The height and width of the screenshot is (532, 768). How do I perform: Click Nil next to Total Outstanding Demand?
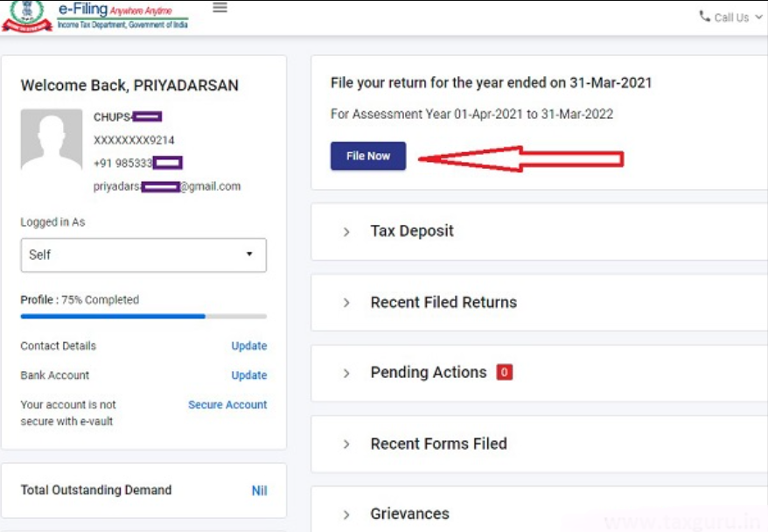pyautogui.click(x=259, y=491)
